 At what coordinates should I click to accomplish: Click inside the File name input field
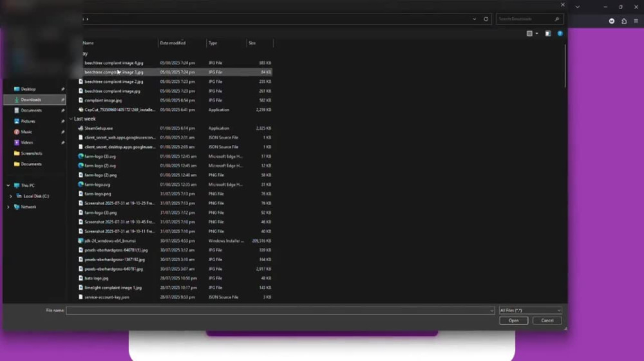pyautogui.click(x=278, y=311)
